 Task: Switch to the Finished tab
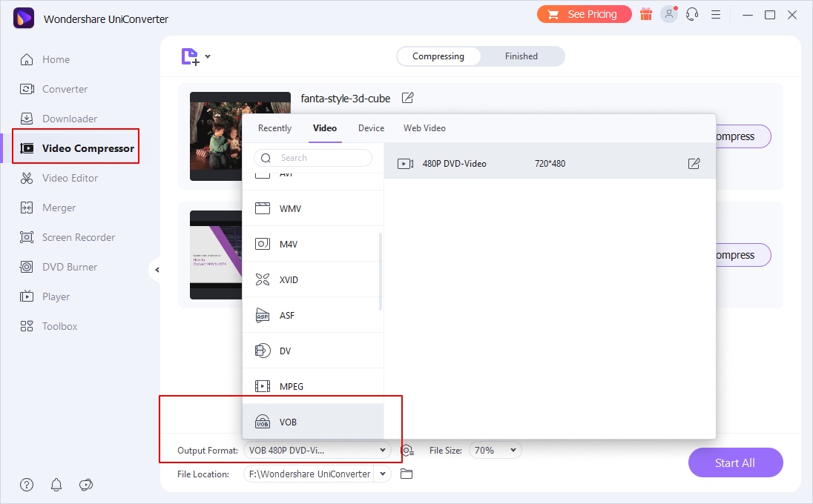521,56
